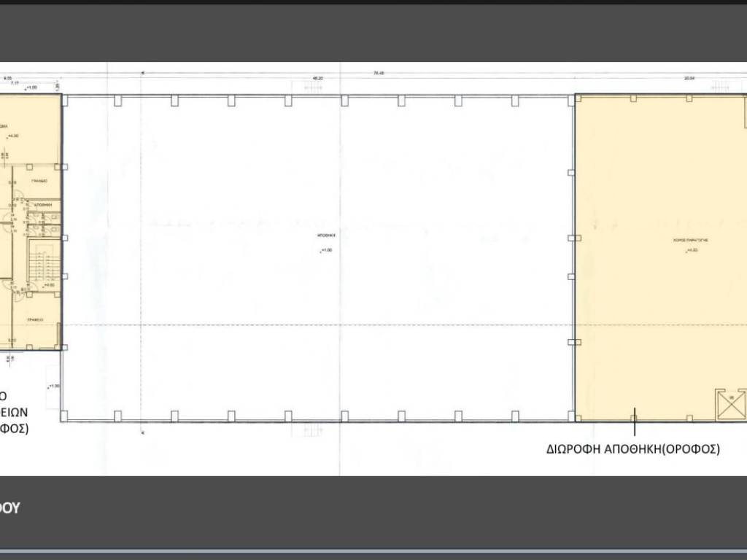Select the ΑΠΟΘΗΚΗ label in the white warehouse

[x=325, y=237]
